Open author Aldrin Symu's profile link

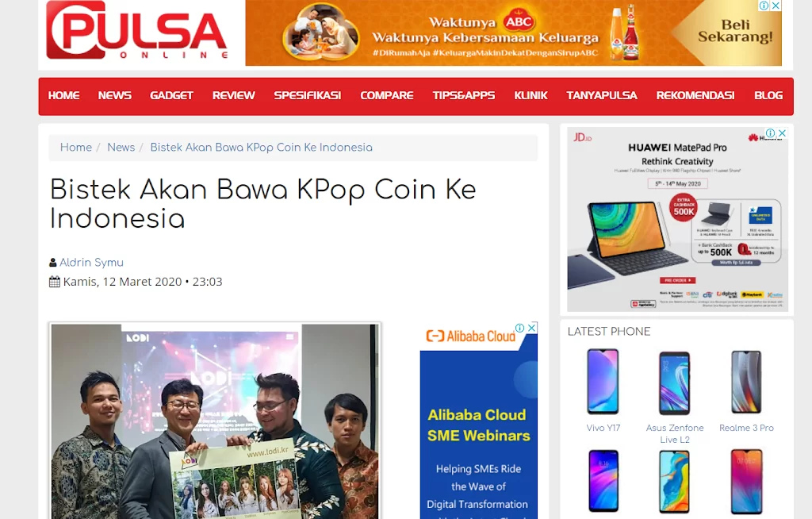[92, 263]
